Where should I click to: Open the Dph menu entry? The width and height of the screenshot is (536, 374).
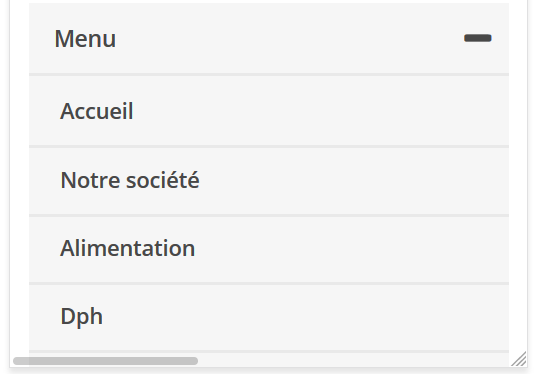[x=81, y=316]
